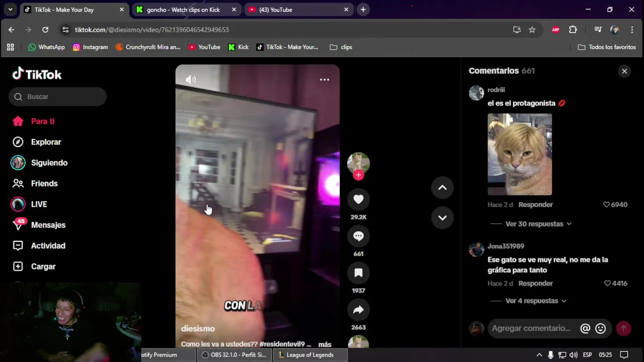
Task: Open Para ti feed
Action: pyautogui.click(x=34, y=121)
